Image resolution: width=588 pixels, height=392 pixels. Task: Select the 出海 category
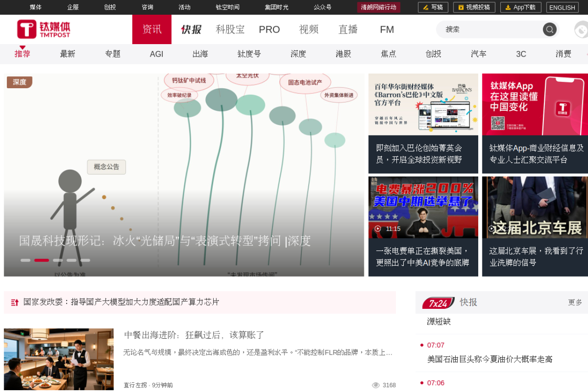click(200, 54)
